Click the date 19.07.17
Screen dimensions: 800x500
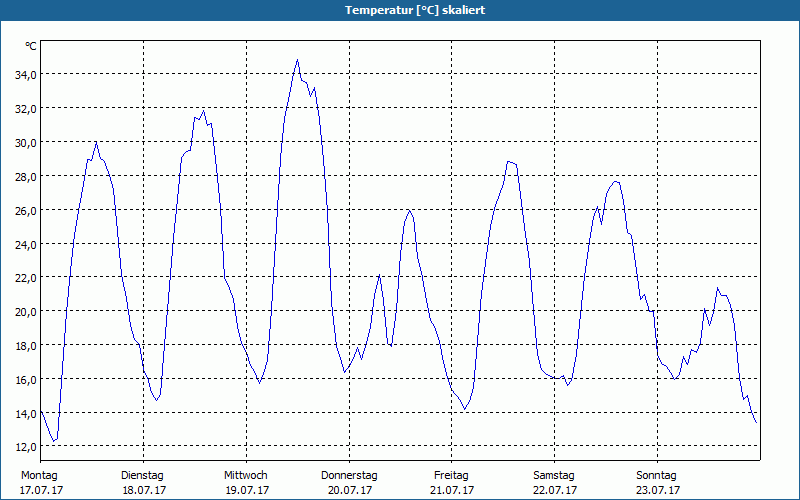[x=247, y=490]
